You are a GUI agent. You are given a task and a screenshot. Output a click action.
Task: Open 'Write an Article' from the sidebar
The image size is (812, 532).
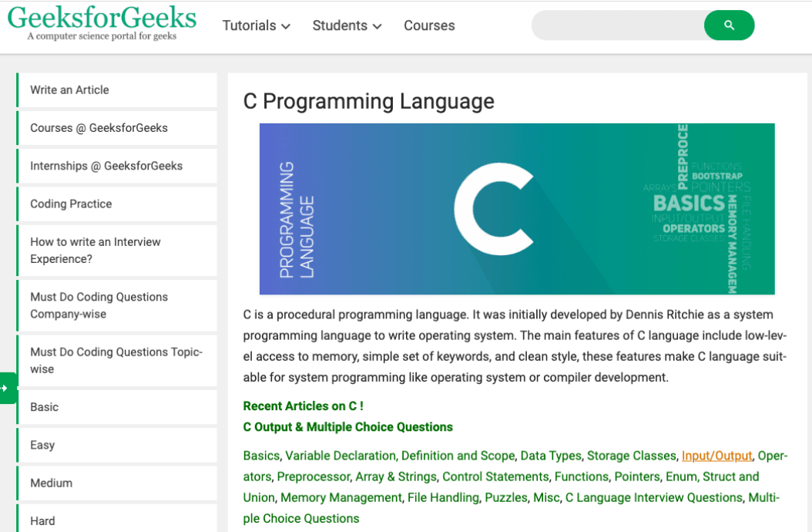click(69, 90)
